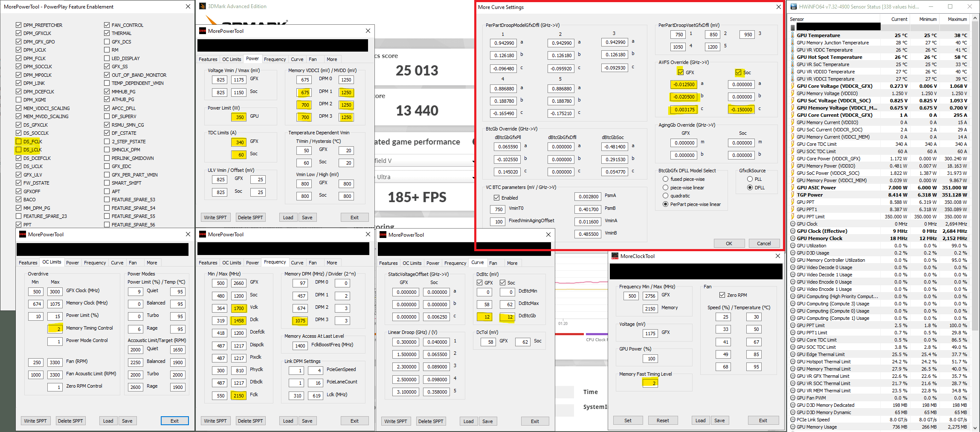Image resolution: width=980 pixels, height=432 pixels.
Task: Edit MoreClockTool GFX voltage field 1175
Action: point(650,333)
